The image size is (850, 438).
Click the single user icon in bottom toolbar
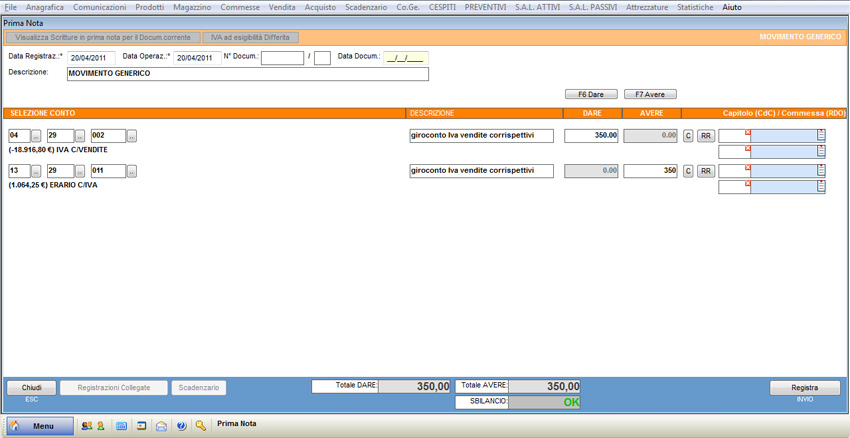coord(100,426)
